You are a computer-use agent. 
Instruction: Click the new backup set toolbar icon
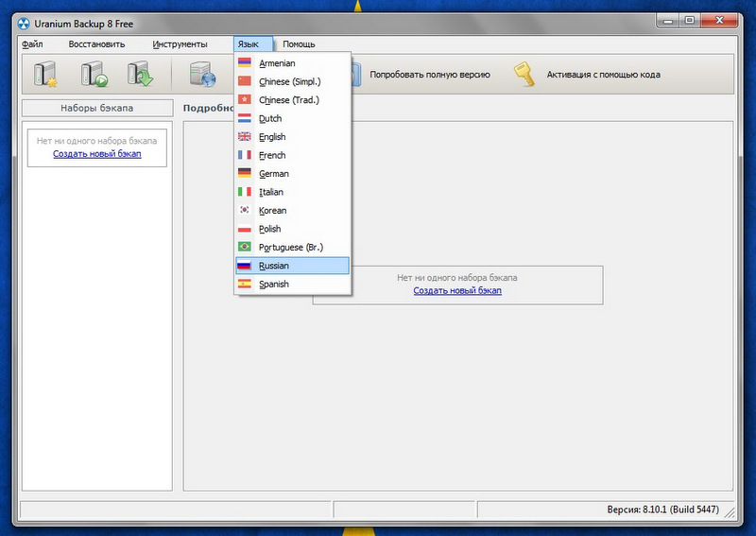[45, 74]
